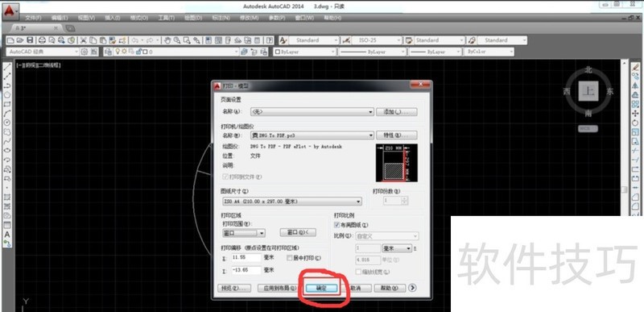Open the printer name DWG To PDF.pc3 dropdown
The image size is (644, 312).
pos(312,135)
